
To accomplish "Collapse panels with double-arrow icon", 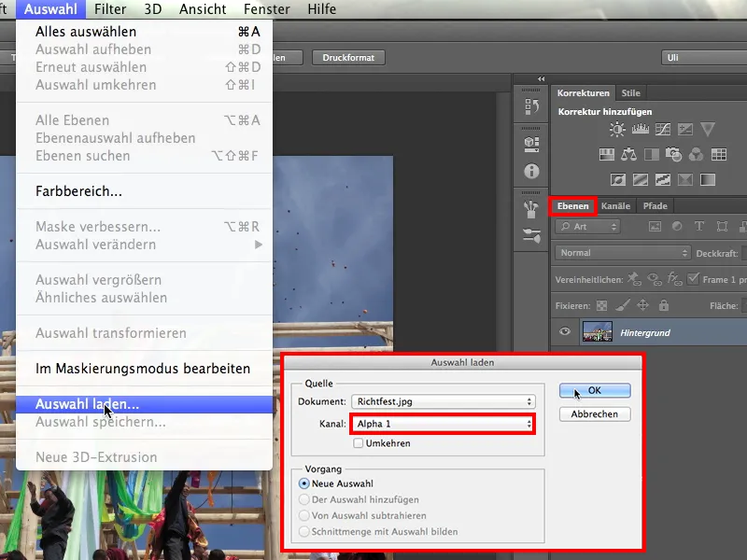I will coord(541,79).
